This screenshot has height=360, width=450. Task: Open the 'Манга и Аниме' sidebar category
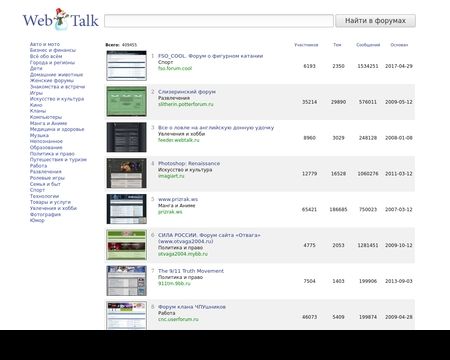(x=48, y=123)
